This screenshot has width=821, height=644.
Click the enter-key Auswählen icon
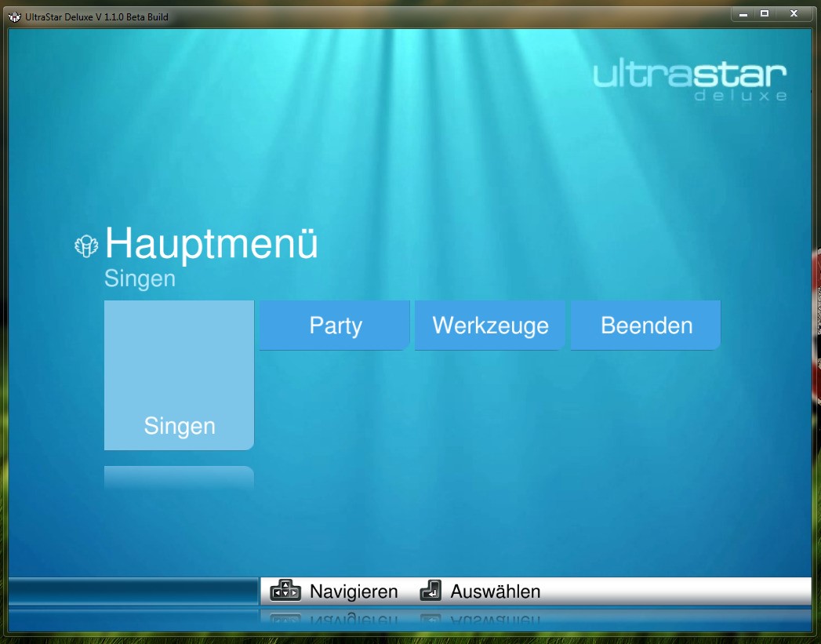pyautogui.click(x=430, y=591)
